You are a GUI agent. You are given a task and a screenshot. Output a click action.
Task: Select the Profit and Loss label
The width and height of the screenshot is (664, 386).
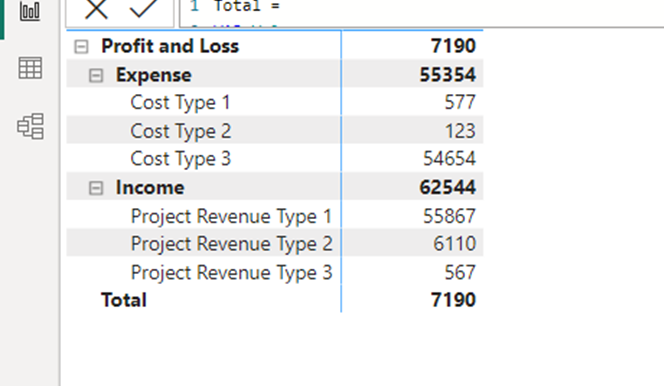tap(170, 46)
